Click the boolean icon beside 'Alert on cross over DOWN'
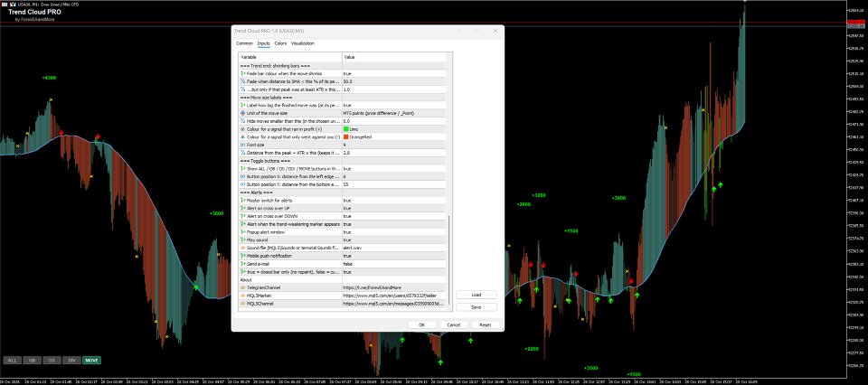 coord(242,216)
